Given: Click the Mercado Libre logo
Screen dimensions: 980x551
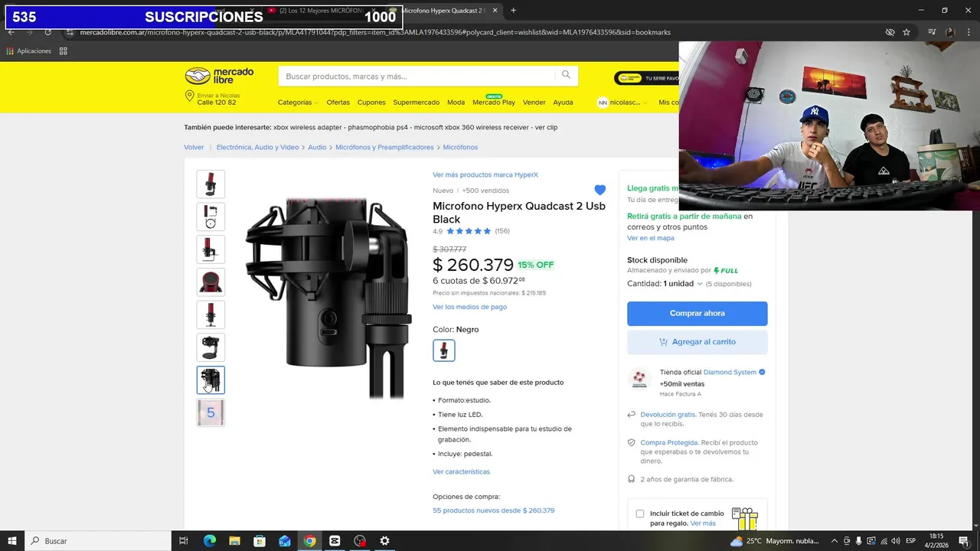Looking at the screenshot, I should (219, 76).
